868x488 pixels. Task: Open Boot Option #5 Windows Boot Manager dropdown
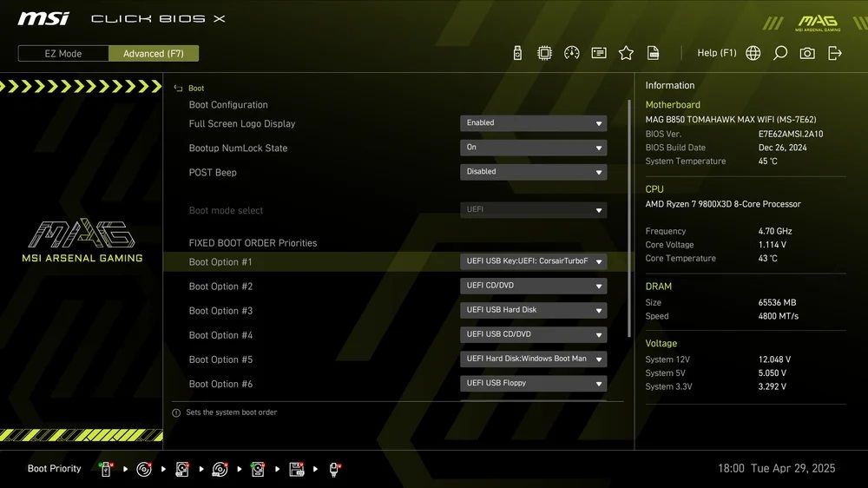click(x=533, y=359)
